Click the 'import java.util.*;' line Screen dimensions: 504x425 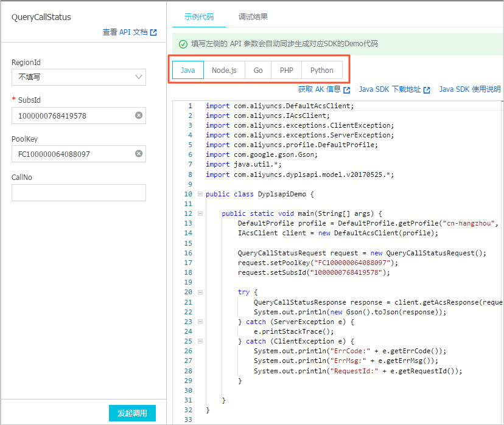[x=243, y=164]
